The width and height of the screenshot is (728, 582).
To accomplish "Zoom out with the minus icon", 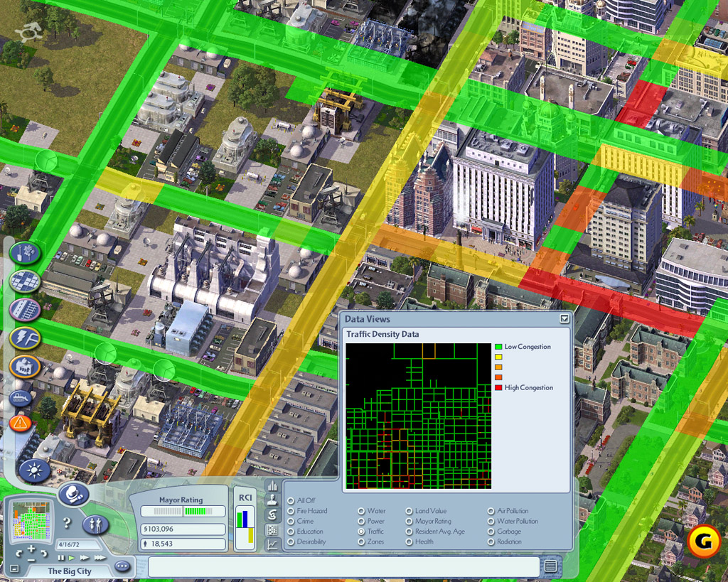I will click(x=31, y=560).
